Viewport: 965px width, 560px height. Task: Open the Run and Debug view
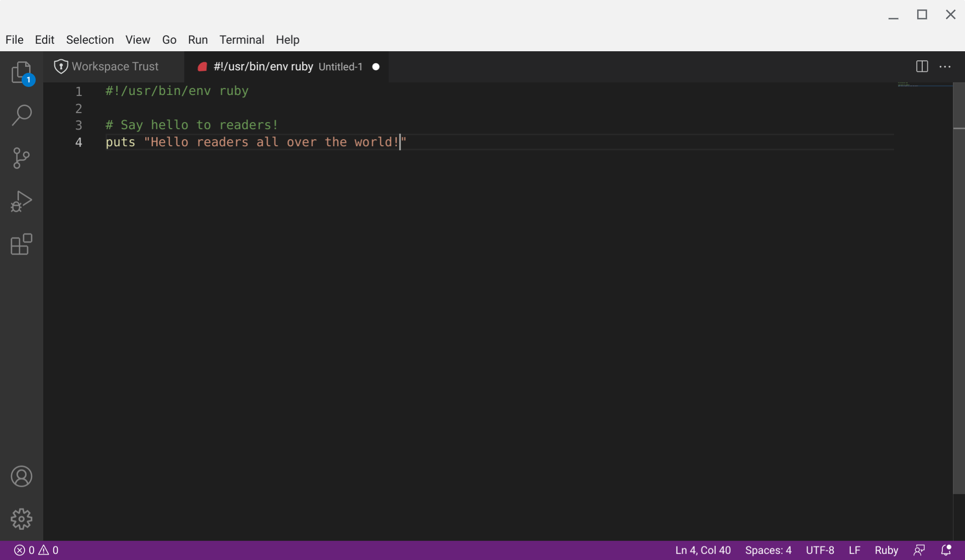click(21, 201)
